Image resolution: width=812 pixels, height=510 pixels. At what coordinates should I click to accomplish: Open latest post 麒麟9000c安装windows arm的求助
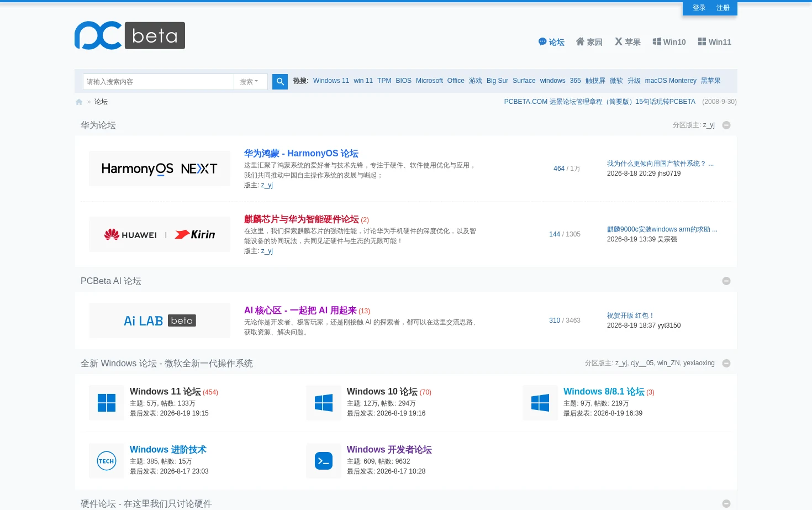coord(662,229)
